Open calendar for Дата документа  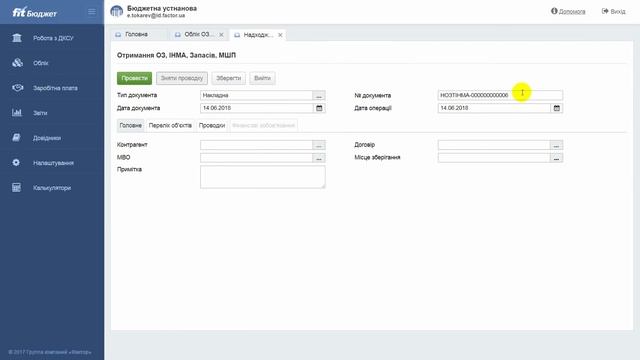[319, 108]
